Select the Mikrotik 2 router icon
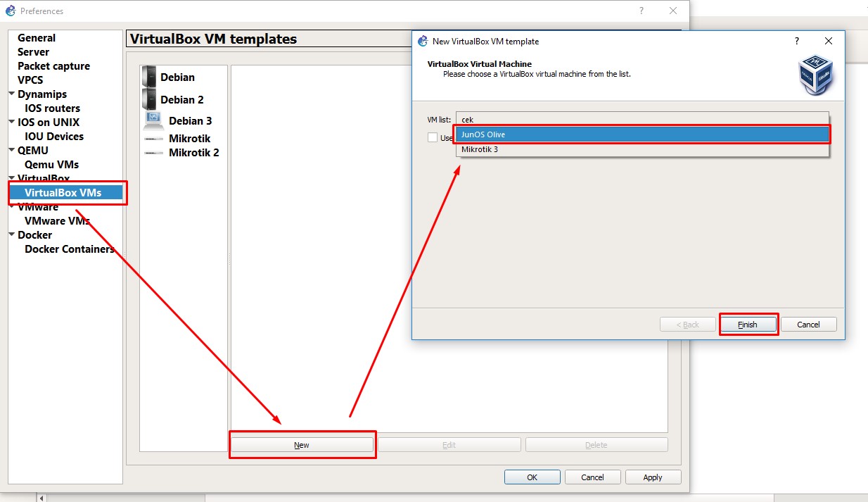Image resolution: width=868 pixels, height=502 pixels. coord(154,153)
